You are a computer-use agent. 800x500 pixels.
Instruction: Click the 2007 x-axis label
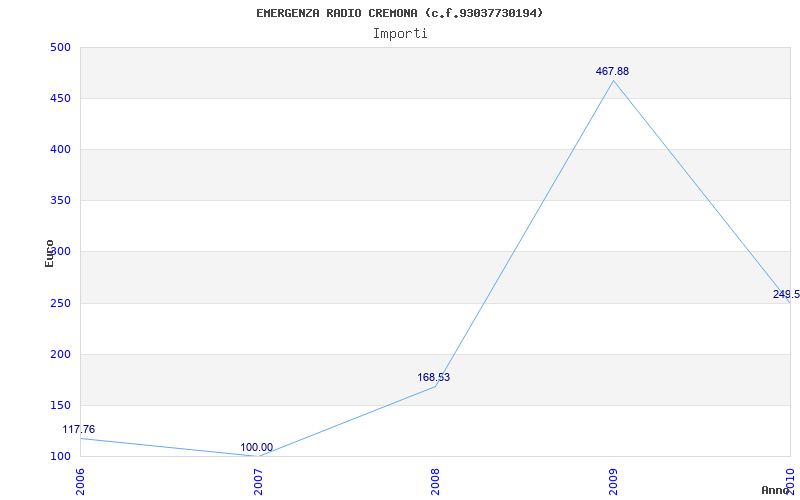point(258,482)
